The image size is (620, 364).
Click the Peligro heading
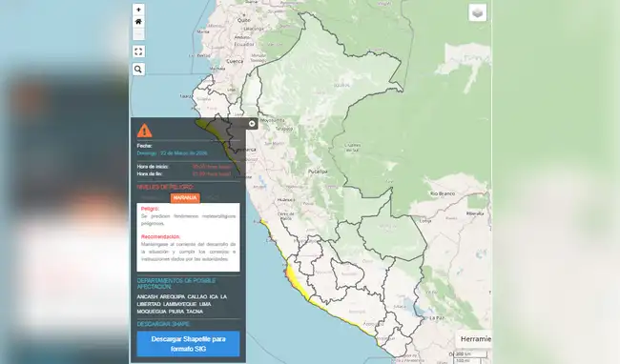[151, 209]
